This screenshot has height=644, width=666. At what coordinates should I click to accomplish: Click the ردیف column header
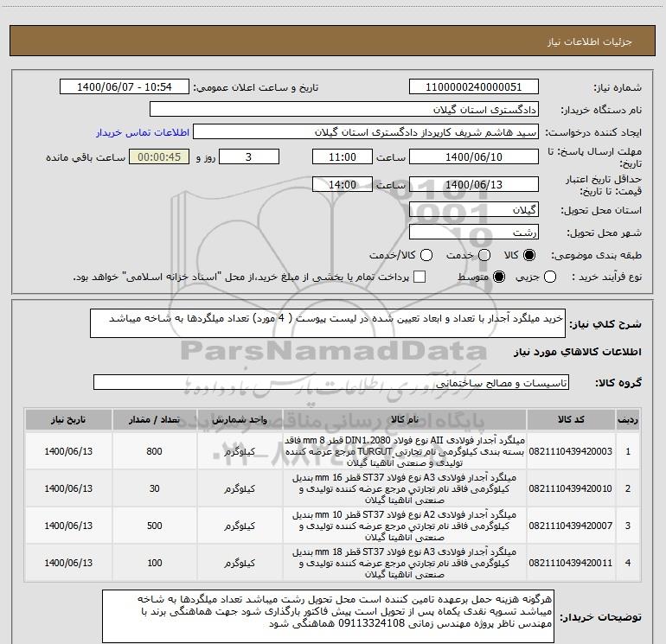628,420
